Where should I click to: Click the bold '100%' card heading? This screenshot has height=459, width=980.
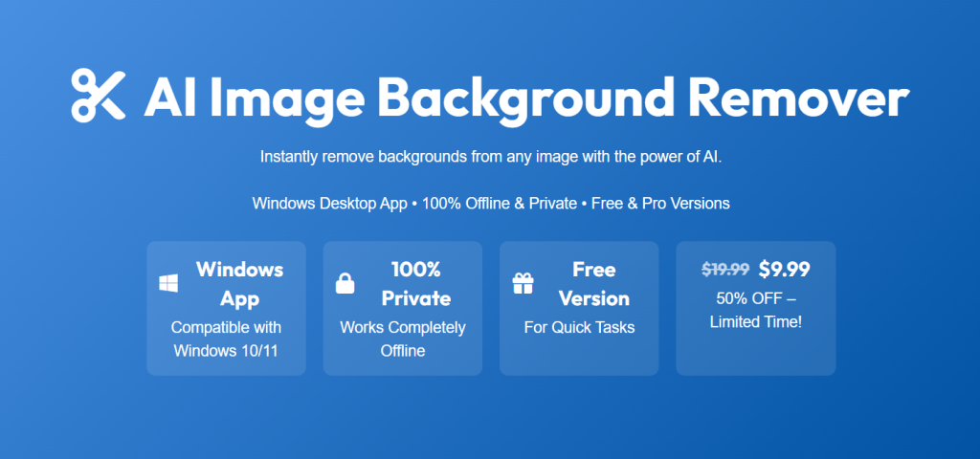click(x=416, y=270)
